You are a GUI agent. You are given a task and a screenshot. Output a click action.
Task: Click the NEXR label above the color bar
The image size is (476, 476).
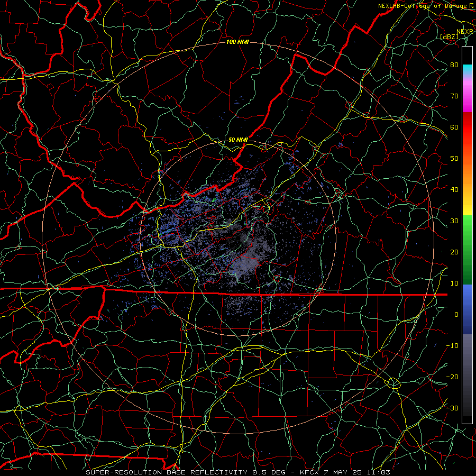[465, 32]
